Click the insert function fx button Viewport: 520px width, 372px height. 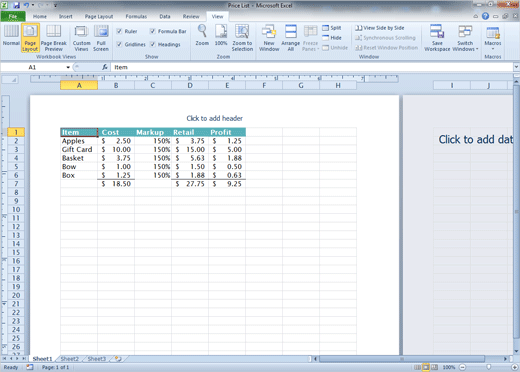105,67
